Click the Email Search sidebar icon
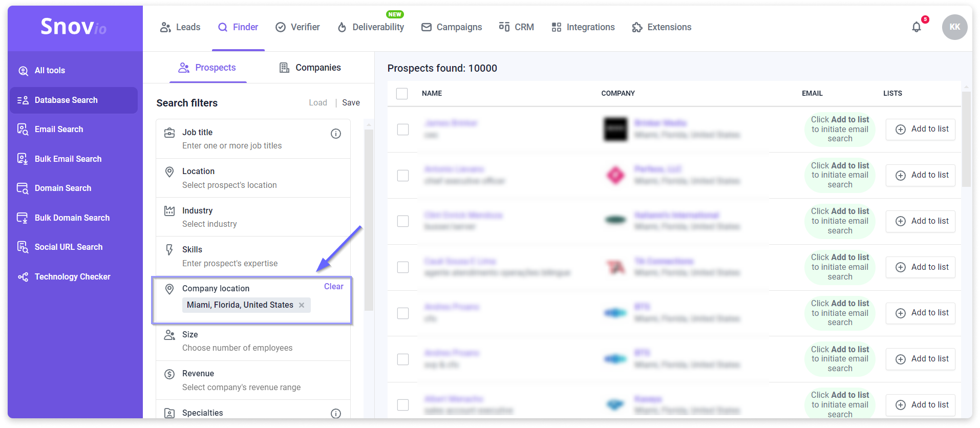This screenshot has height=428, width=980. 23,130
